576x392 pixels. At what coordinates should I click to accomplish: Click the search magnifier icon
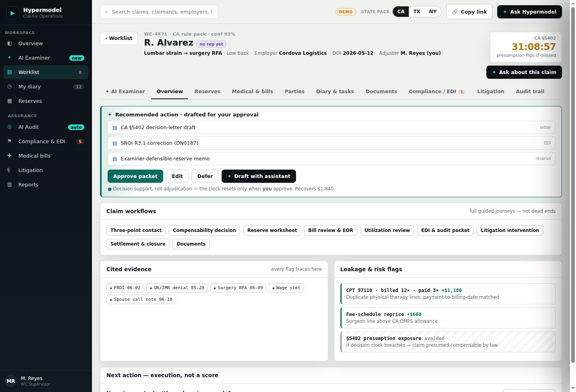click(x=106, y=12)
